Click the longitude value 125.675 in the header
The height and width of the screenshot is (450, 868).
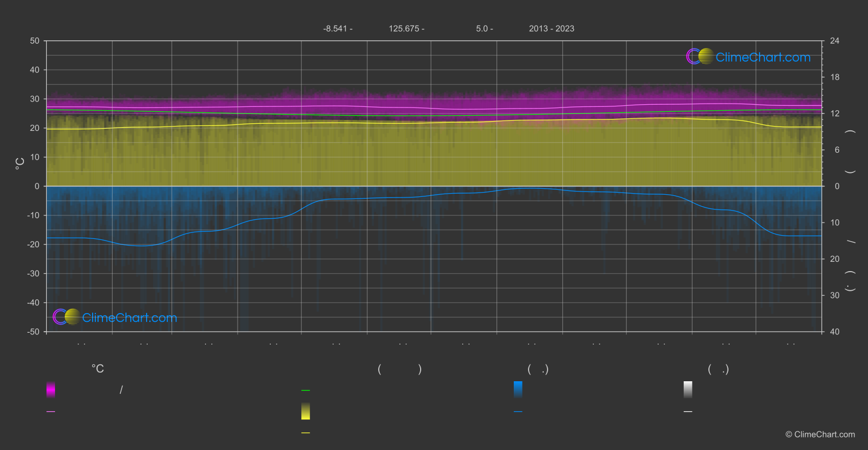[x=404, y=28]
